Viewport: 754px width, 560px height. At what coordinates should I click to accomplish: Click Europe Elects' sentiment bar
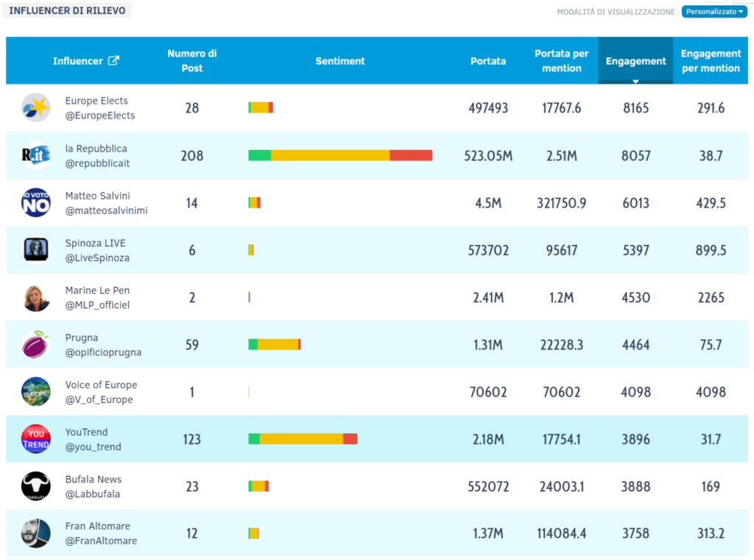click(261, 107)
